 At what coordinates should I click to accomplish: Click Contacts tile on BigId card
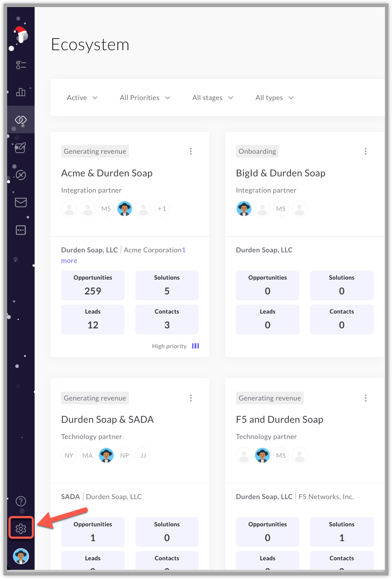(x=342, y=320)
